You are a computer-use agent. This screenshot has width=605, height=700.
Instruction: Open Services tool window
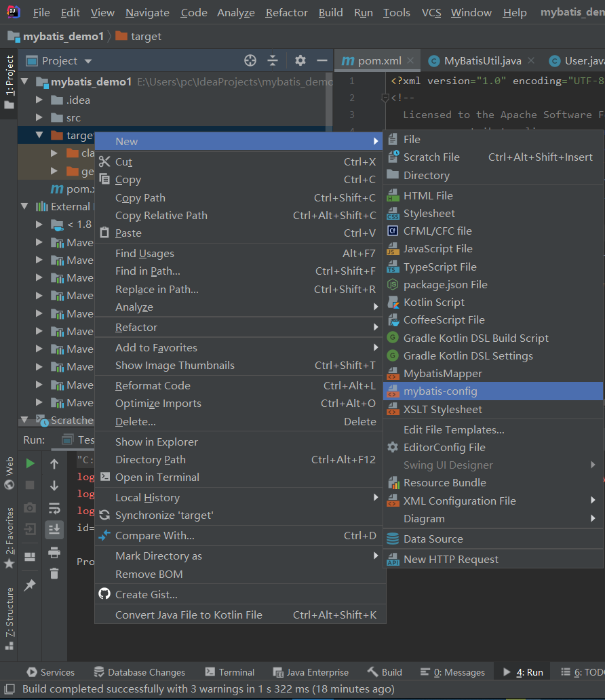(x=50, y=672)
